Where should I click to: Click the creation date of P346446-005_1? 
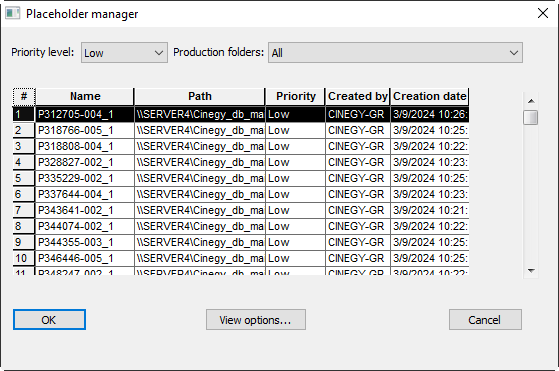click(x=430, y=258)
